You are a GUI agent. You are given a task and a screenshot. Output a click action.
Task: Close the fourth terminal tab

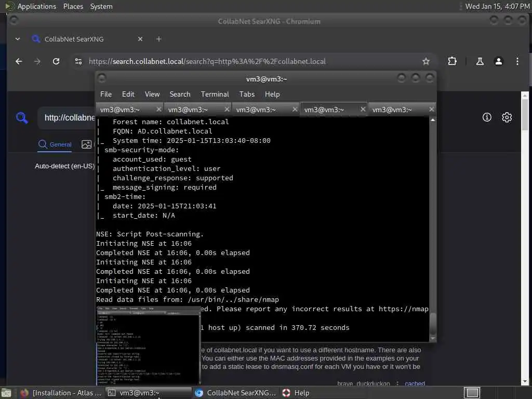coord(363,109)
